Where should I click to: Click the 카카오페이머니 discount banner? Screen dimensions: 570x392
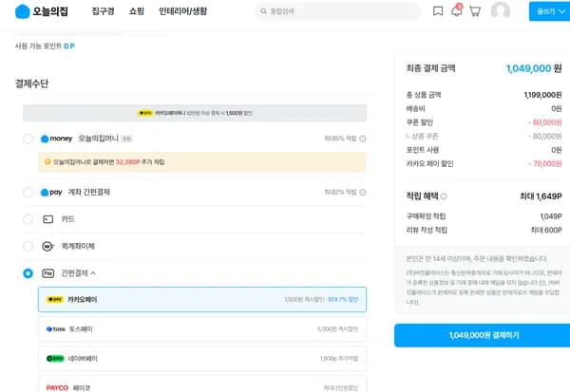click(195, 113)
